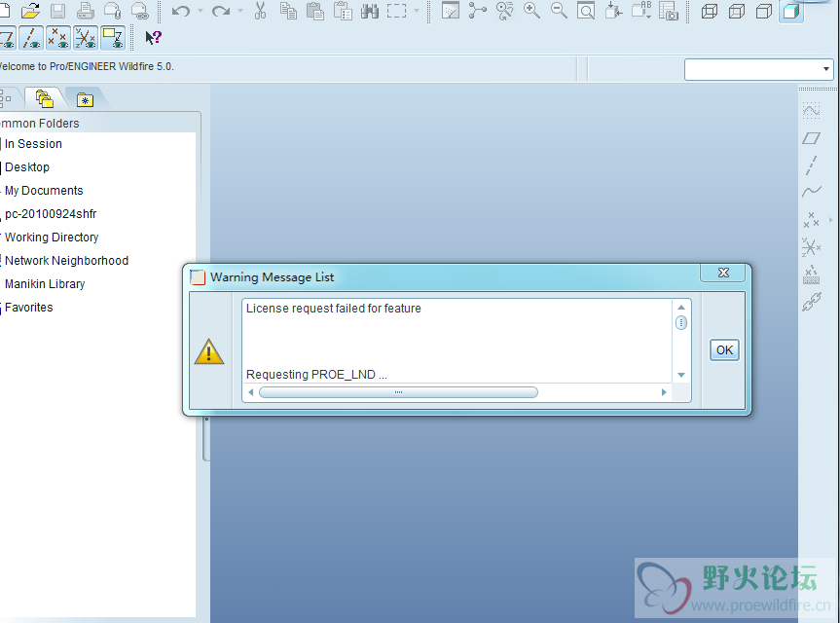
Task: Click the vertical scroll thumb in warning list
Action: 681,323
